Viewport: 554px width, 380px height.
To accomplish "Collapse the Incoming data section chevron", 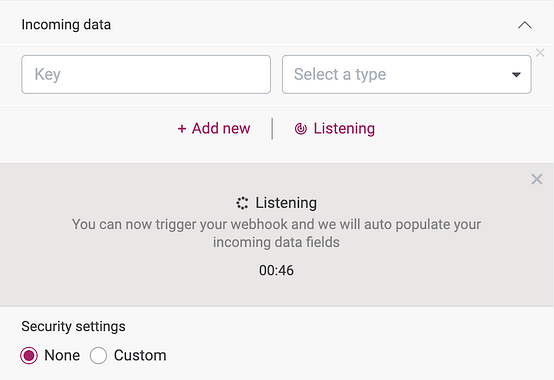I will coord(525,25).
